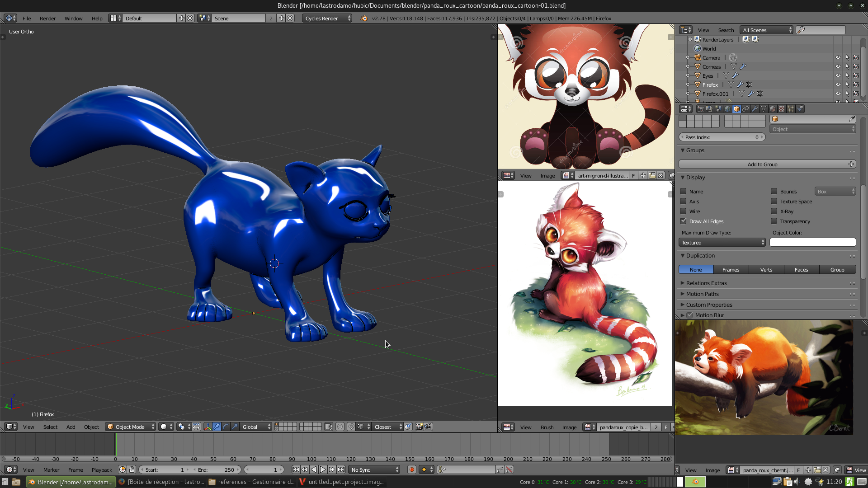868x488 pixels.
Task: Toggle the Firefox object's render camera icon
Action: tap(856, 84)
